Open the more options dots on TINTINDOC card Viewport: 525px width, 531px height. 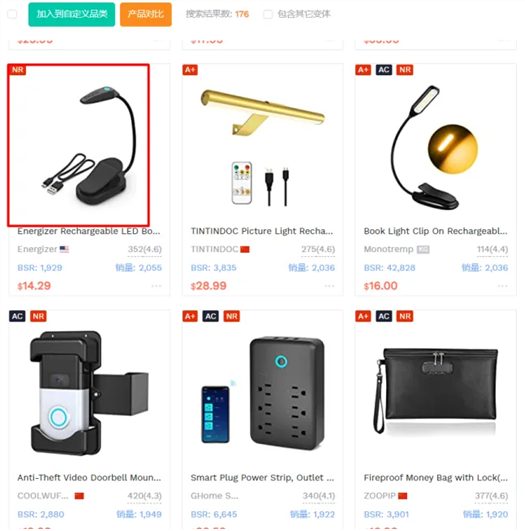tap(330, 286)
